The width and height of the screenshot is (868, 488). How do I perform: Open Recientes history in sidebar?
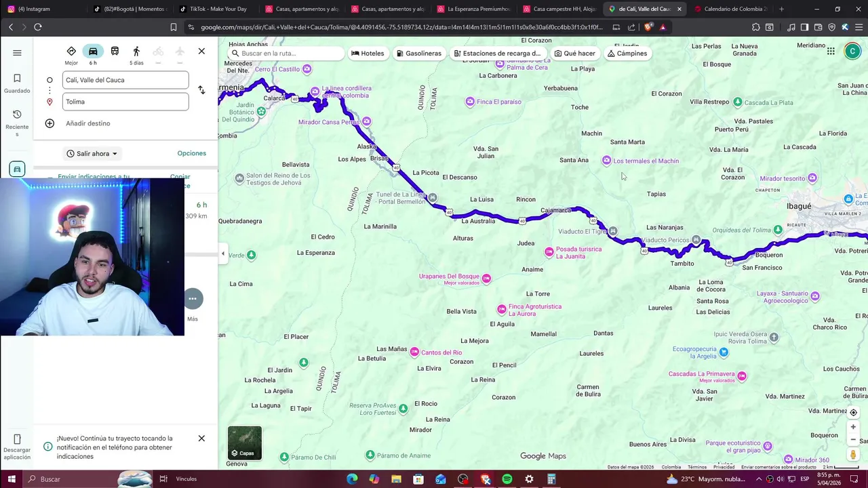17,123
